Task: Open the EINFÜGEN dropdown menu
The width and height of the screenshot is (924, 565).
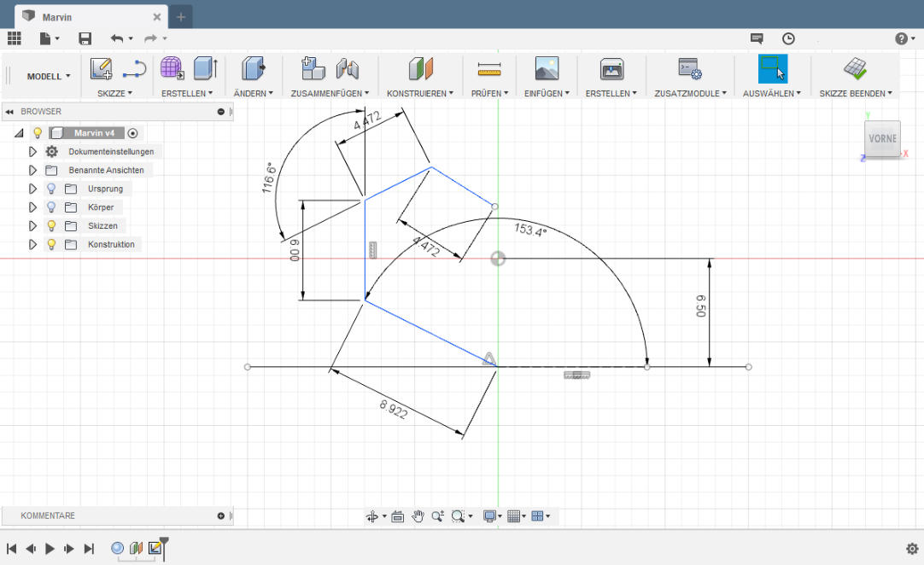Action: [547, 93]
